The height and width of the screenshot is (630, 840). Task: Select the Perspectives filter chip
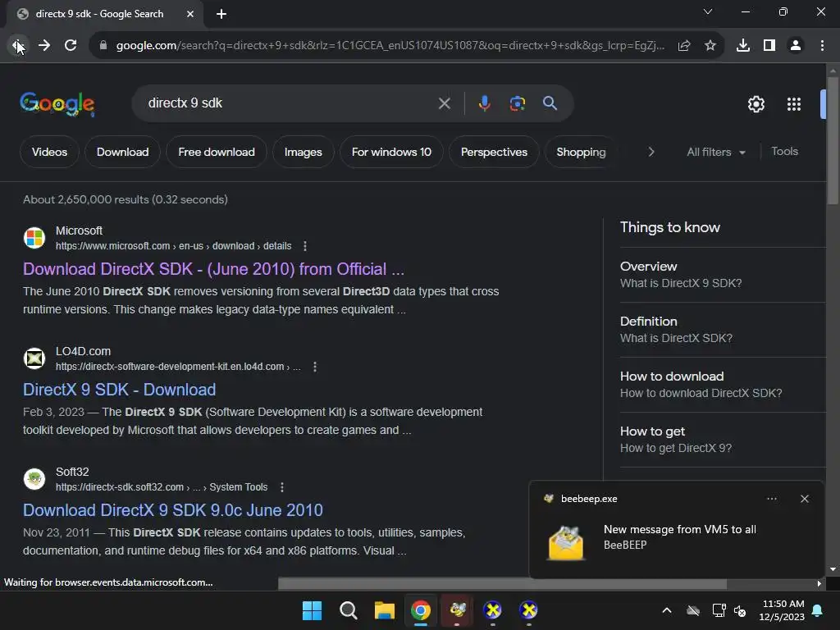[x=494, y=152]
